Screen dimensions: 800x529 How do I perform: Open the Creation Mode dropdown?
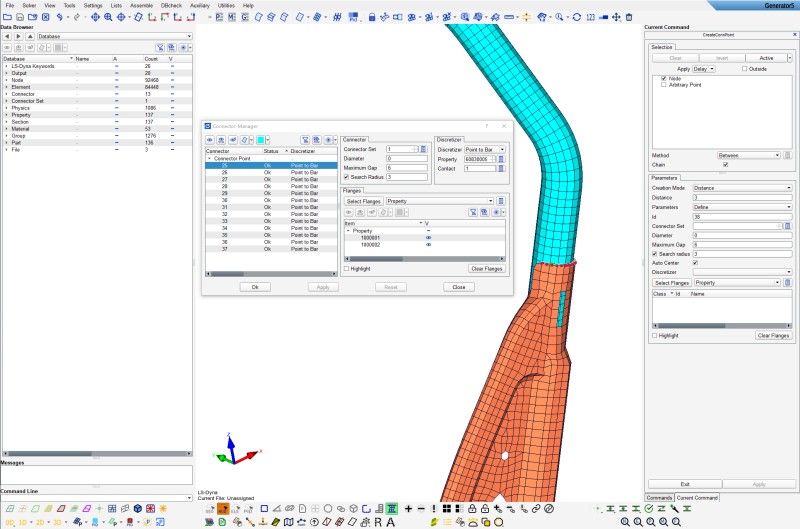coord(741,187)
